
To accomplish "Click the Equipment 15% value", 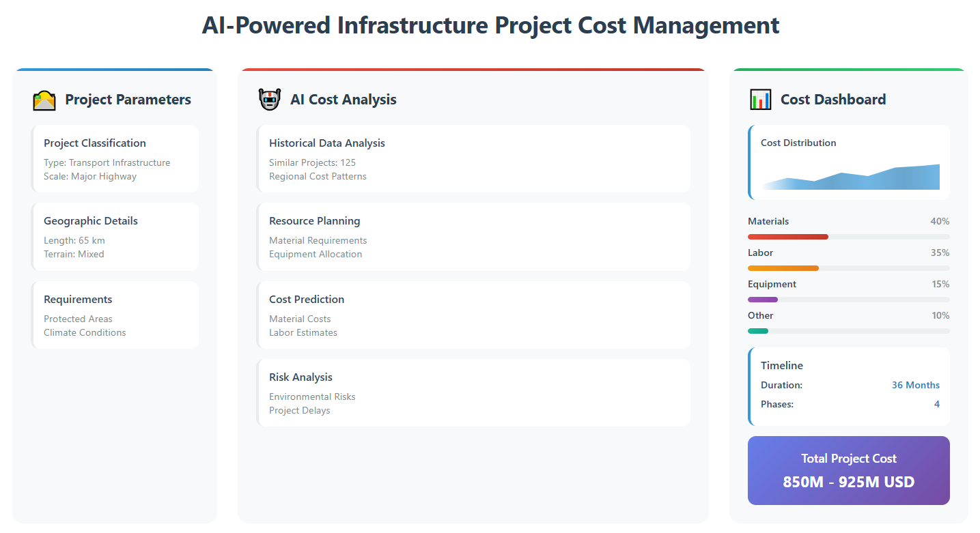I will [x=940, y=284].
